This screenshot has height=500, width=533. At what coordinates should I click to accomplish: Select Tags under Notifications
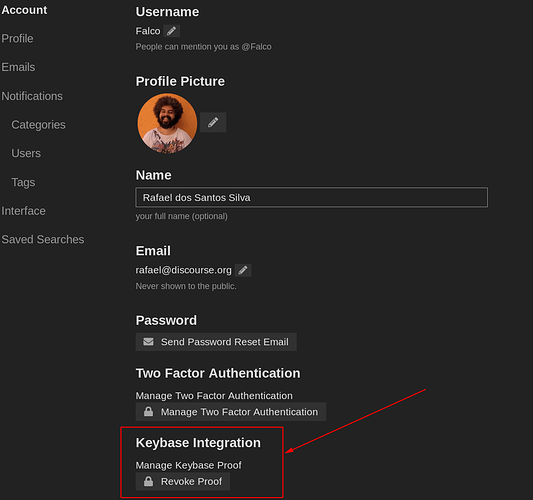coord(23,182)
